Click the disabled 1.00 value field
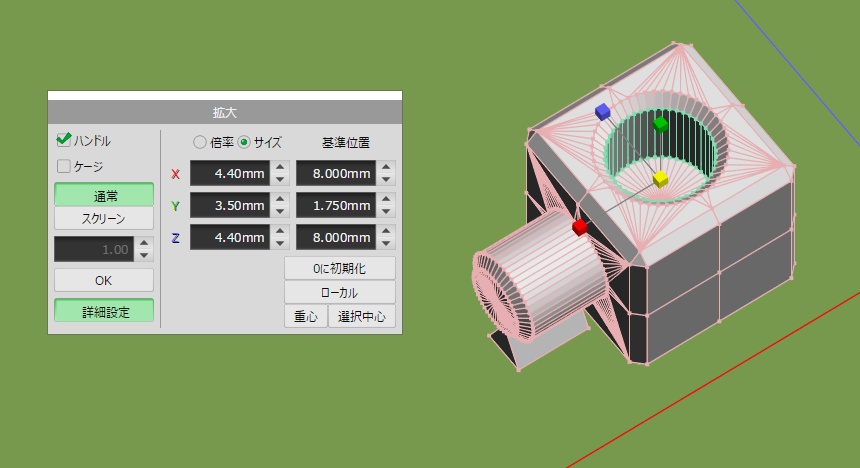Image resolution: width=860 pixels, height=468 pixels. pyautogui.click(x=94, y=249)
